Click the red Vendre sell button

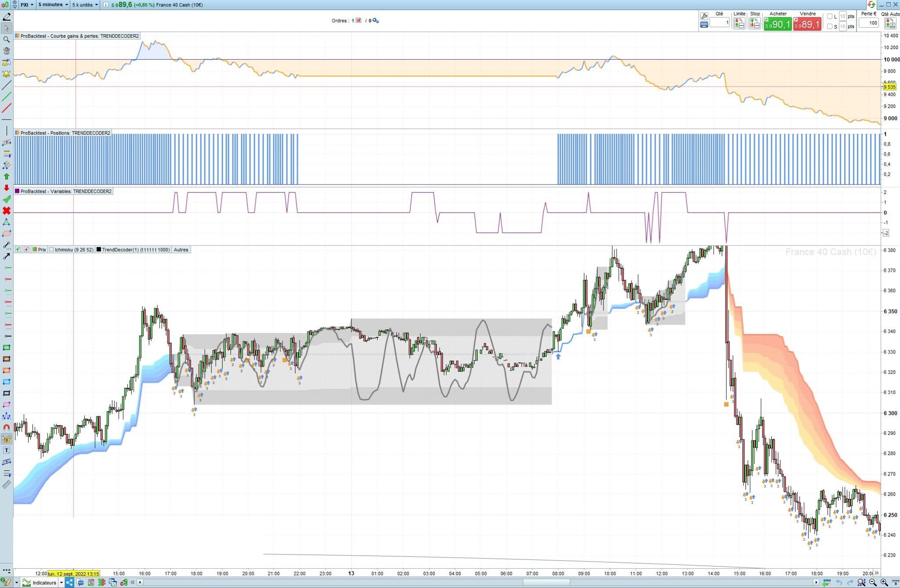click(x=807, y=24)
